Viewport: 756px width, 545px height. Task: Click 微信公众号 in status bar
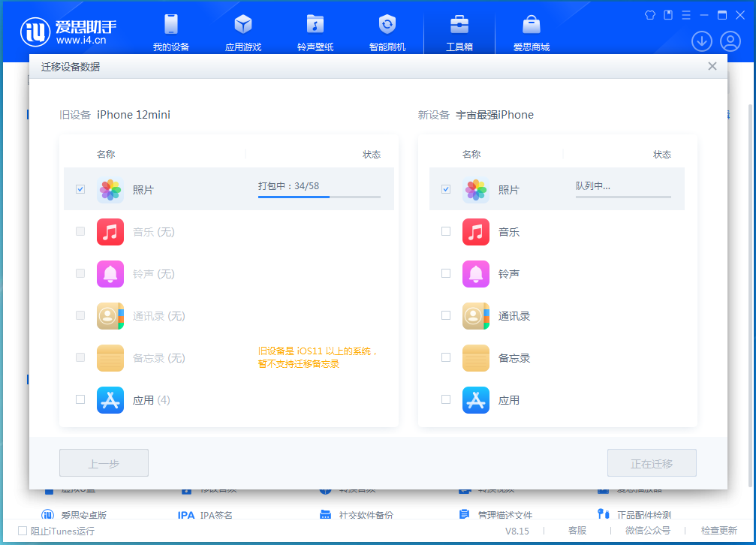648,531
